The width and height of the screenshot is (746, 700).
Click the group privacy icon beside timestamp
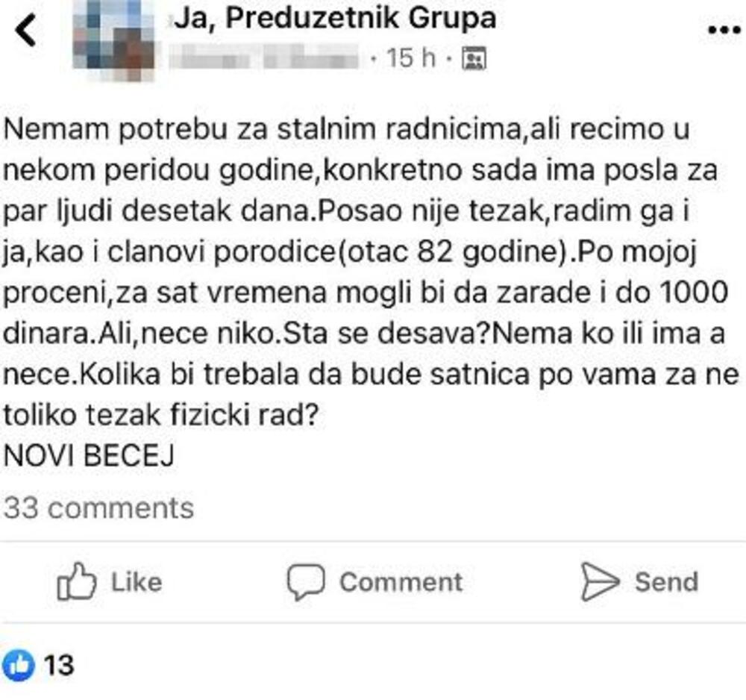click(x=474, y=58)
